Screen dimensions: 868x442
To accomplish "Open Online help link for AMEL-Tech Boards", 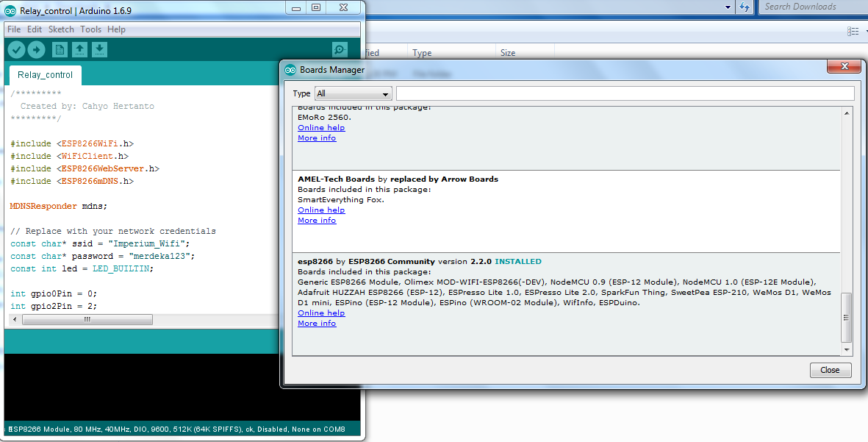I will [x=321, y=210].
